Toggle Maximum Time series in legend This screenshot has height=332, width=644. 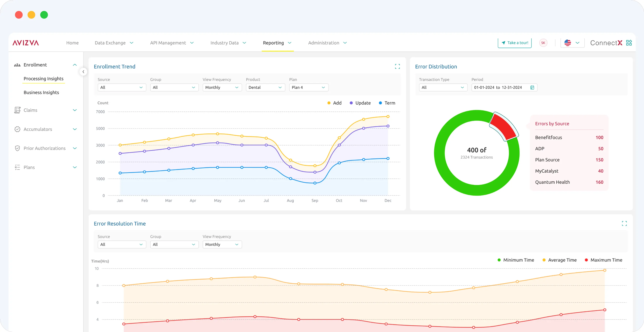tap(604, 260)
